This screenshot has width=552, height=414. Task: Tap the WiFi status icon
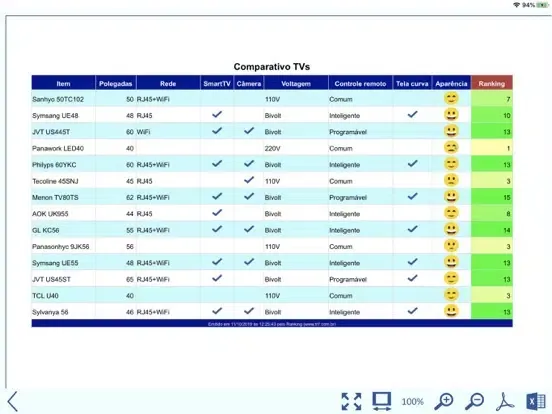click(516, 5)
